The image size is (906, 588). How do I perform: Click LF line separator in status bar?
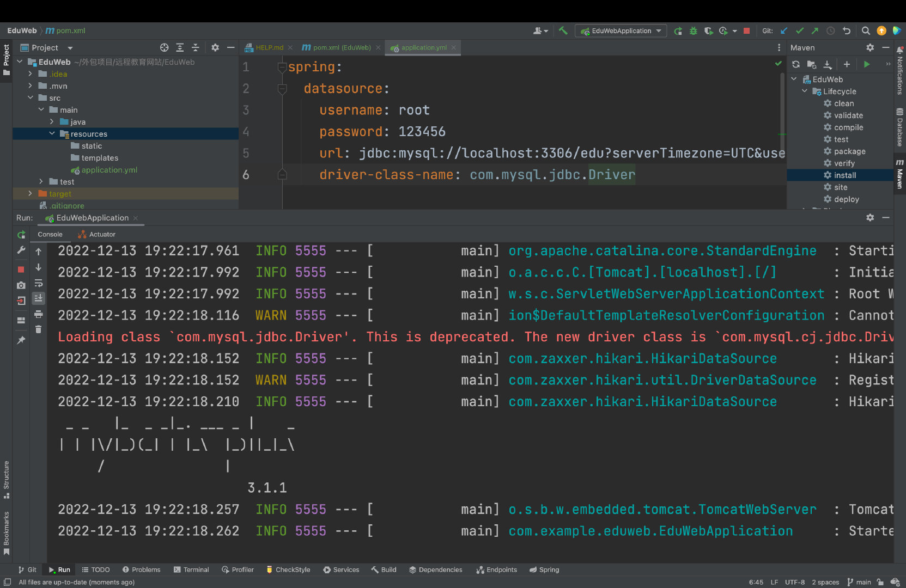774,582
